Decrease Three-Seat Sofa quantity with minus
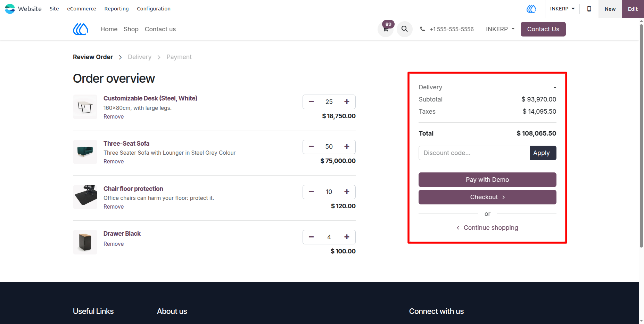The image size is (644, 324). click(x=311, y=147)
